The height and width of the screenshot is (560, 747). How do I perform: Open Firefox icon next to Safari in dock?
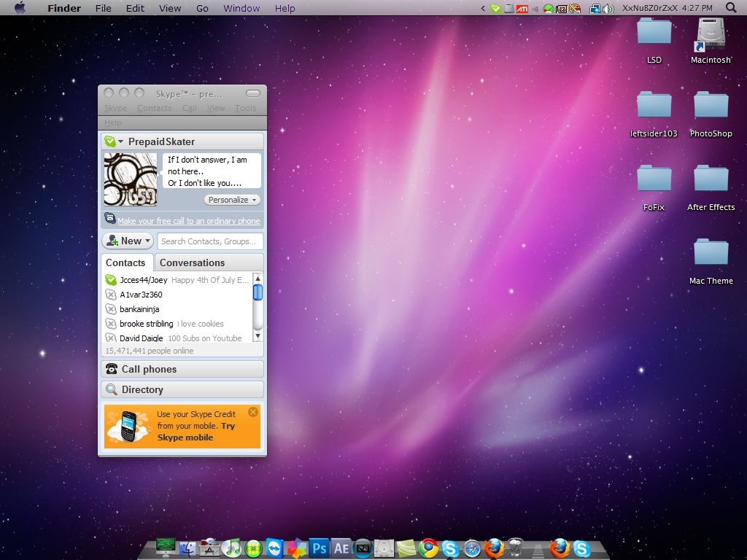494,548
